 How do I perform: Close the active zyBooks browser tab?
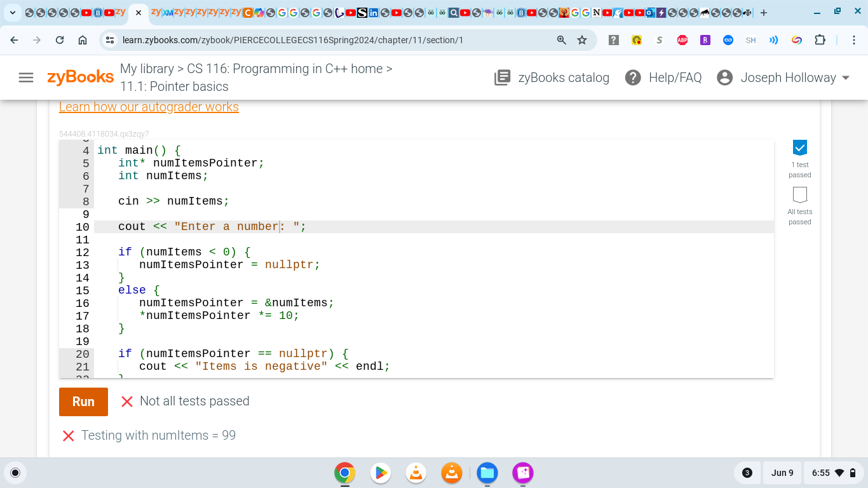point(138,13)
